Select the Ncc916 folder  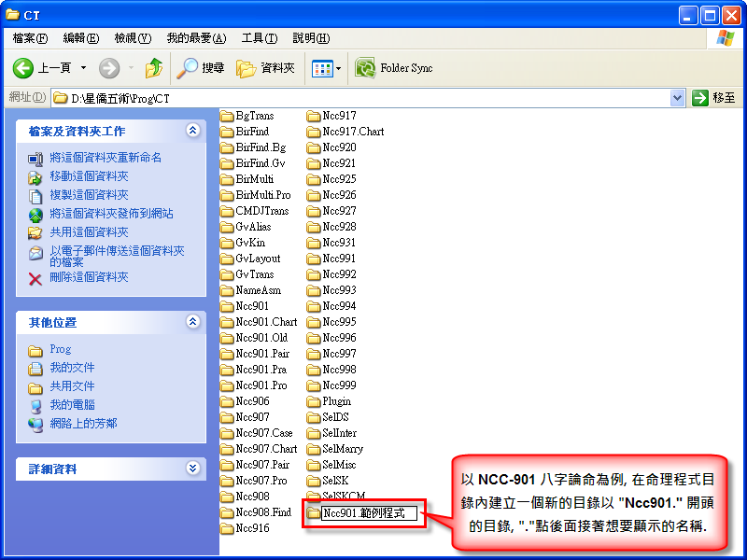252,528
